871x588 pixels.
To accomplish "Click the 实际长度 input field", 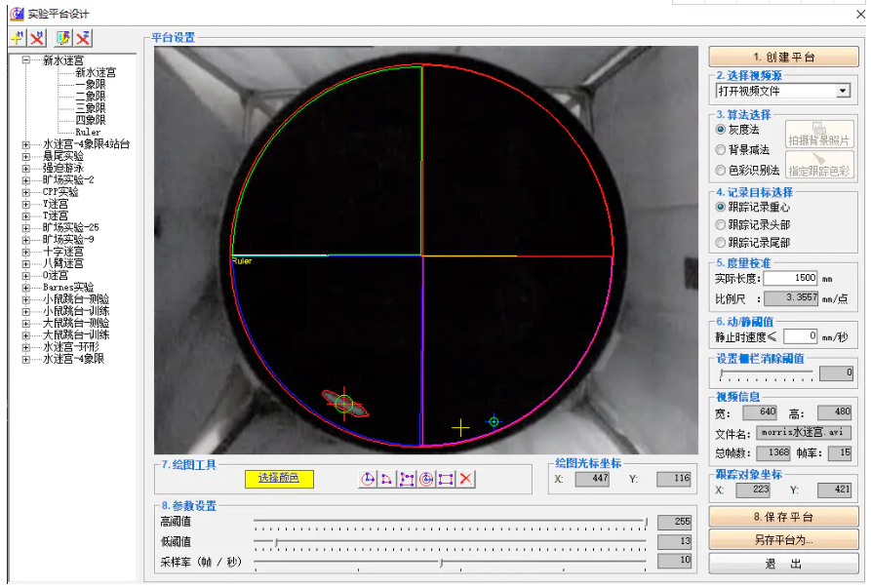I will point(790,279).
